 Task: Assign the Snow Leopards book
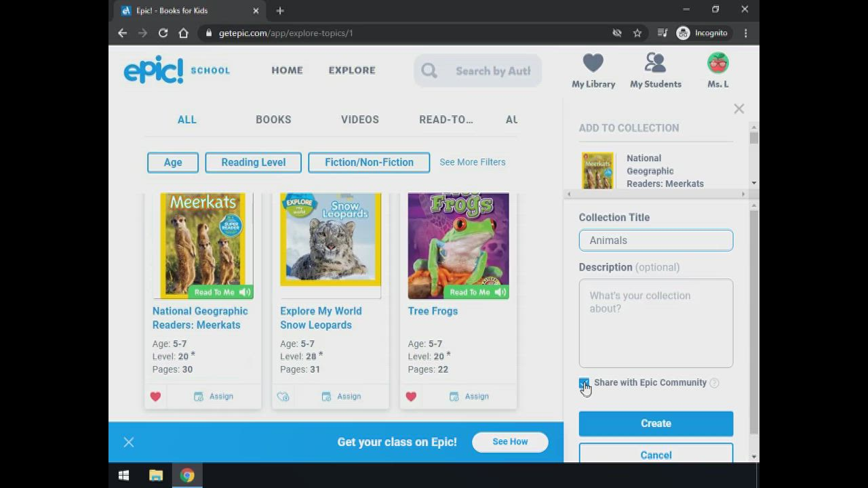point(341,396)
